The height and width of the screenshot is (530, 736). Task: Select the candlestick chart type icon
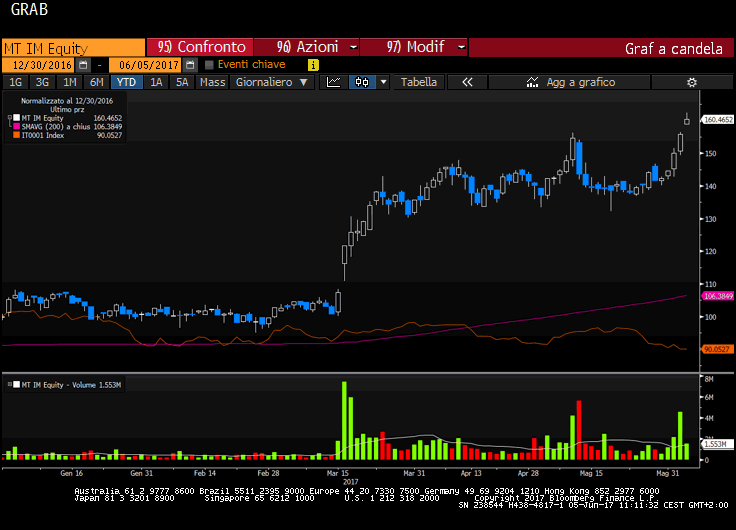pyautogui.click(x=361, y=82)
